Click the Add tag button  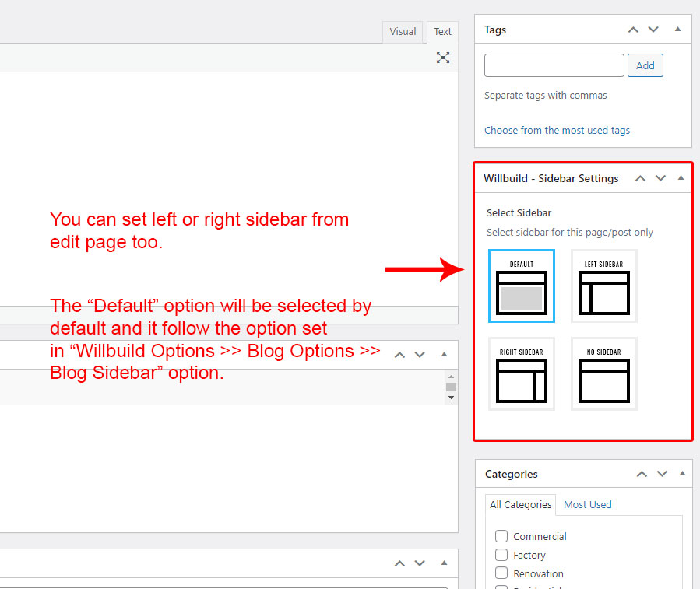coord(645,65)
